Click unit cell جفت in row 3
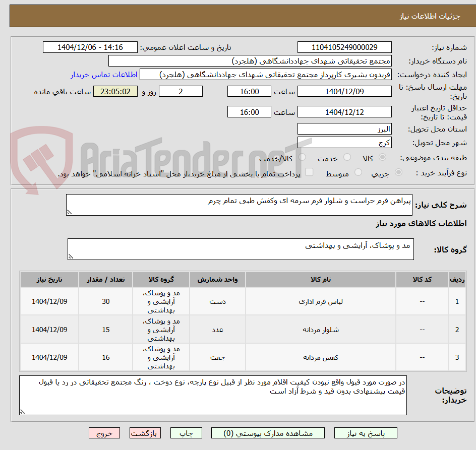476x450 pixels. [x=217, y=357]
